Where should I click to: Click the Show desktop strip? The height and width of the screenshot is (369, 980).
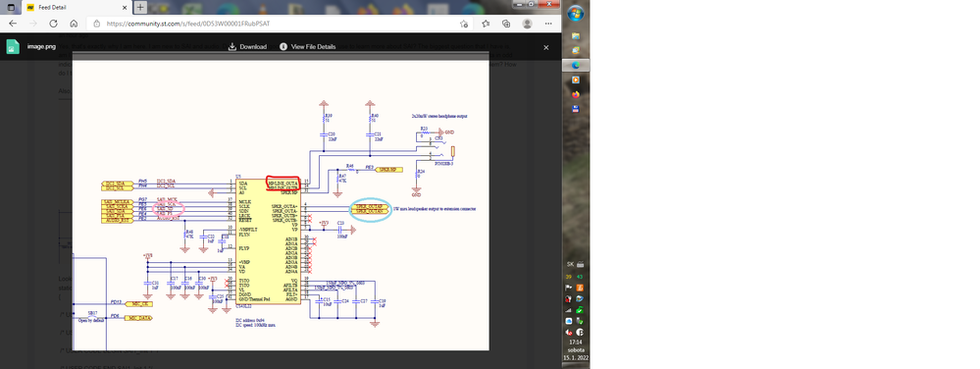[576, 366]
